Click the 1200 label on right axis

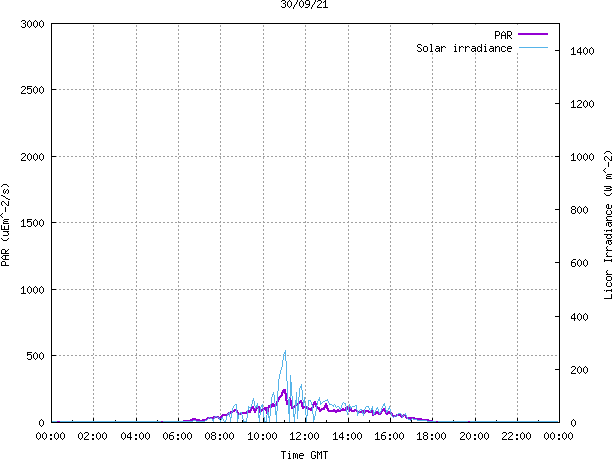582,104
